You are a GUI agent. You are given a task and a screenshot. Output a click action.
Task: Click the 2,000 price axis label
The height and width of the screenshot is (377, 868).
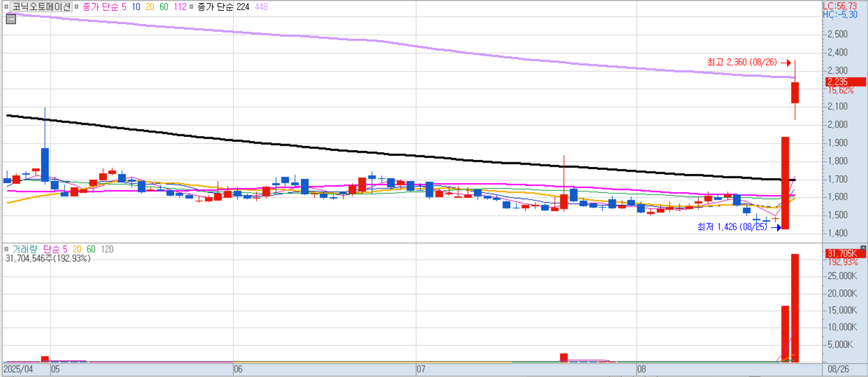pos(838,124)
